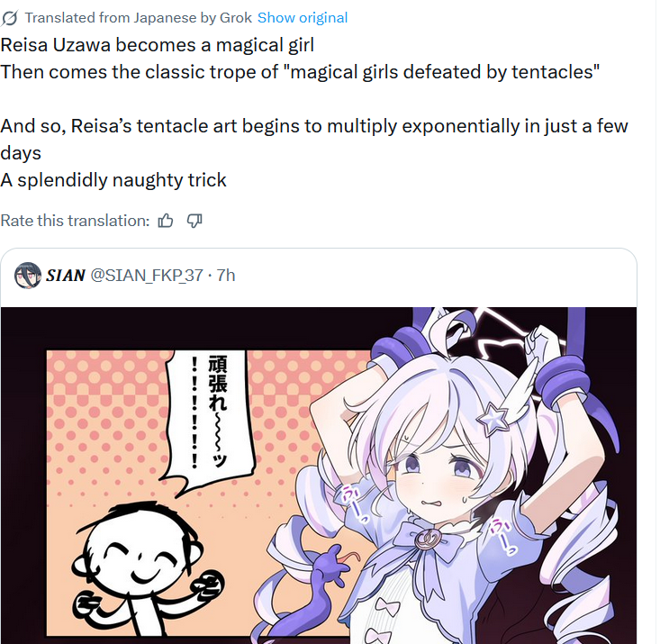Click the "A splendidly naughty trick" line
This screenshot has height=644, width=660.
[x=113, y=180]
